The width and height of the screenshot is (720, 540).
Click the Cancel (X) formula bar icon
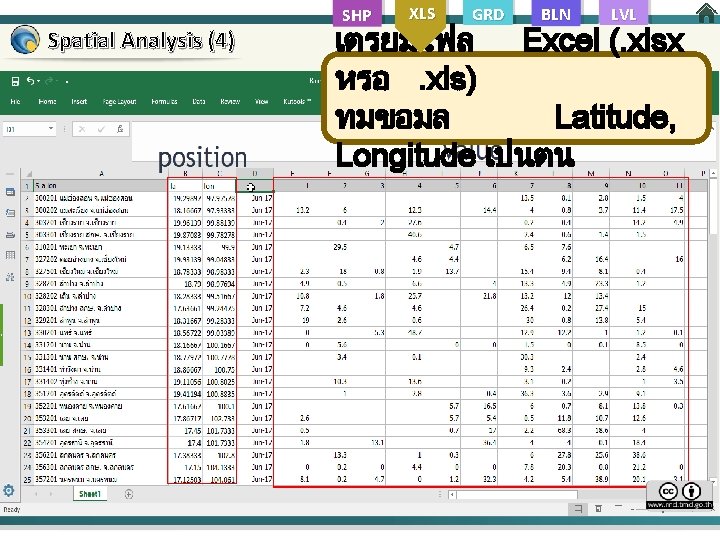click(x=82, y=129)
